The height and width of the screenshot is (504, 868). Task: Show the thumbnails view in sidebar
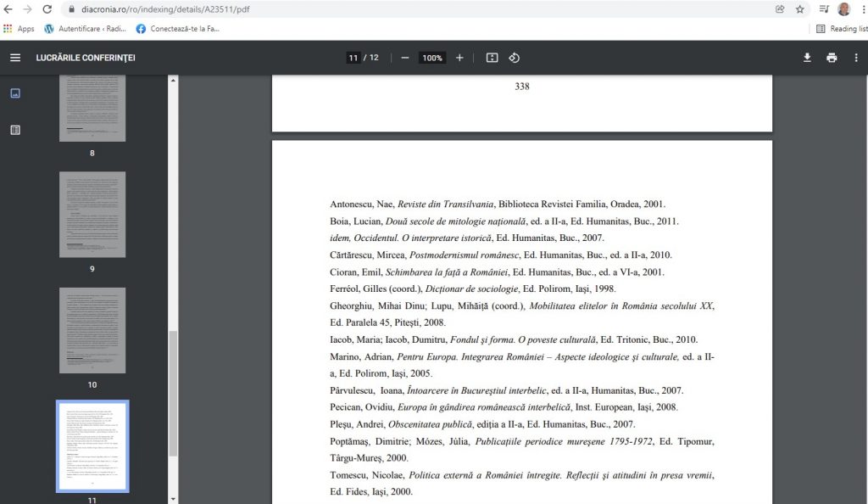pos(15,93)
